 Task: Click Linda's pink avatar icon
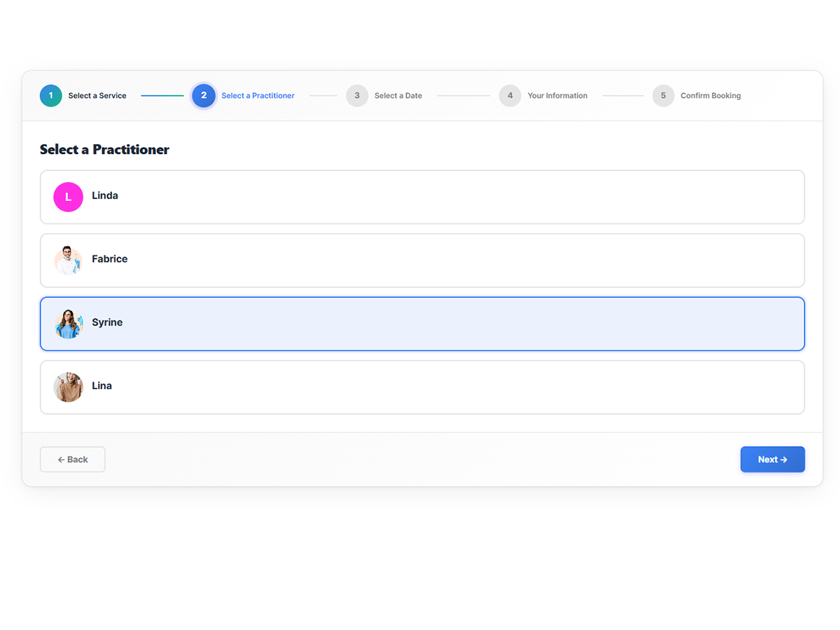[x=68, y=197]
